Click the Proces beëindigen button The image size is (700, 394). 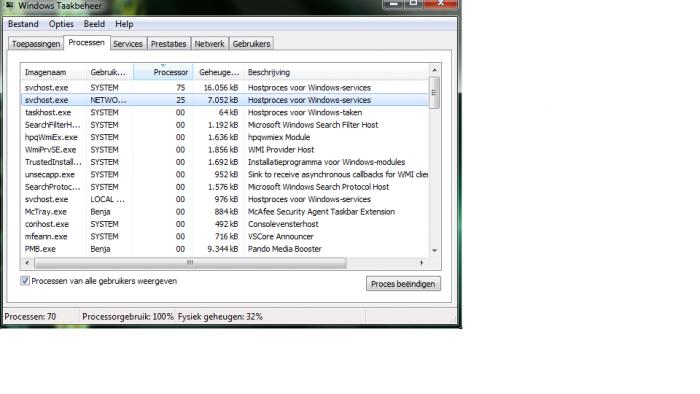(x=403, y=284)
